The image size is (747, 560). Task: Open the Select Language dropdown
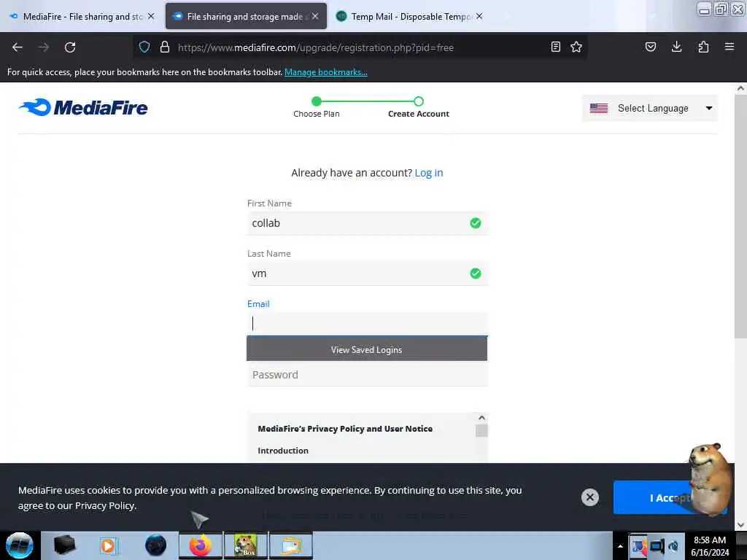coord(650,108)
